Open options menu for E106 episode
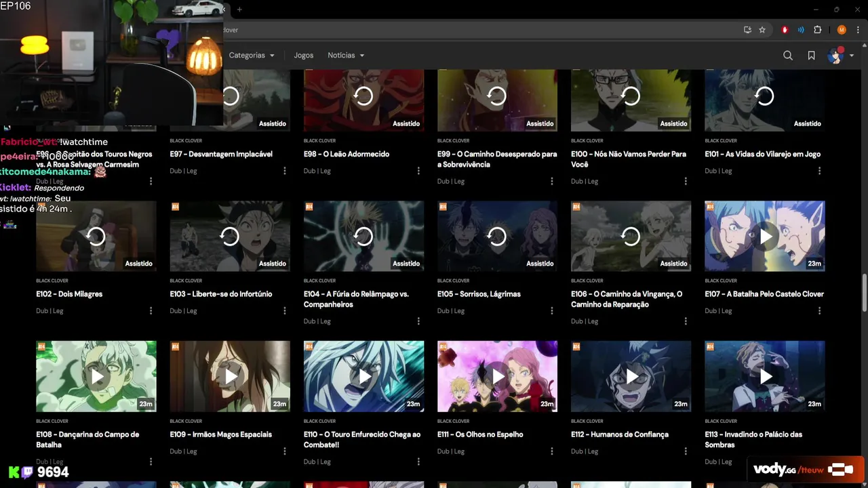868x488 pixels. [686, 321]
